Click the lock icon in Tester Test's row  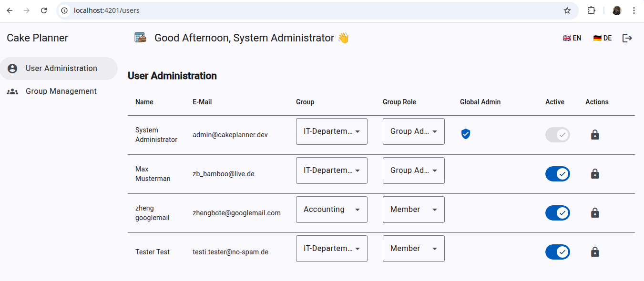point(595,252)
